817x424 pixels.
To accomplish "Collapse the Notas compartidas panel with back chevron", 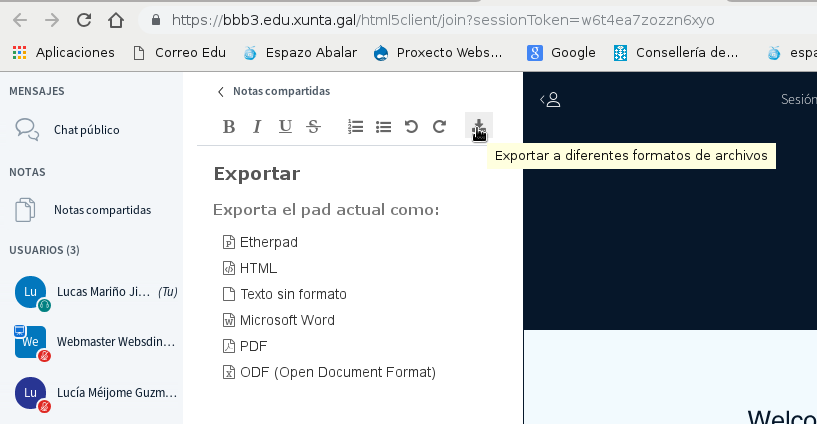I will [221, 92].
